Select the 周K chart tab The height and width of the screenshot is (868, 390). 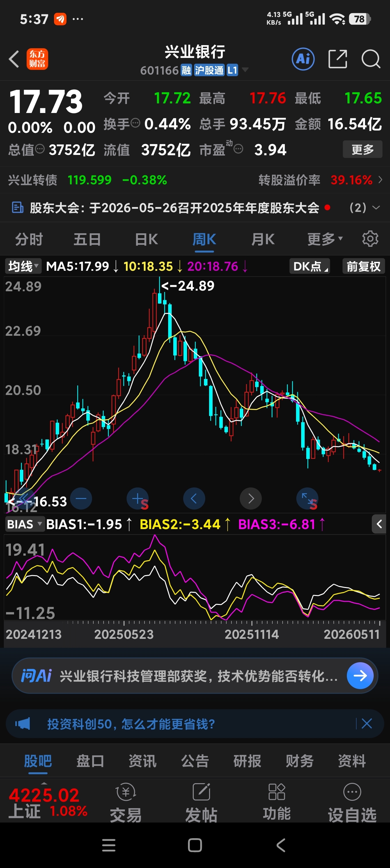(x=204, y=239)
